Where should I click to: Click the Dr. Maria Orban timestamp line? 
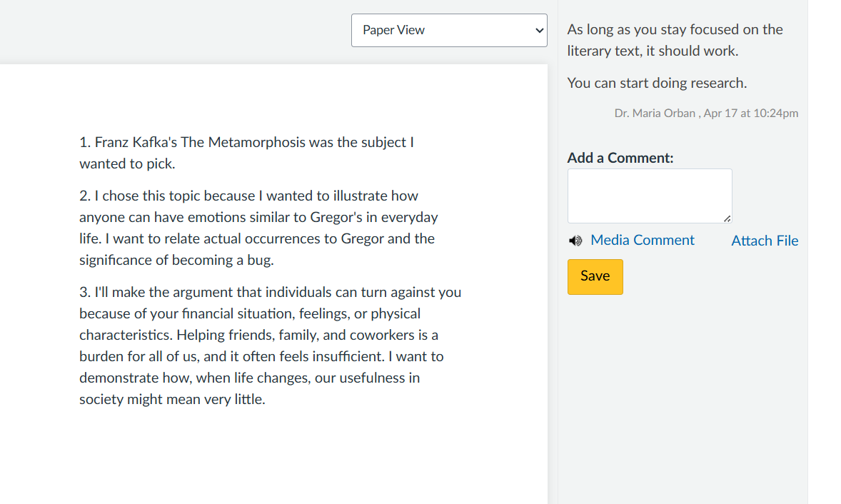(706, 113)
